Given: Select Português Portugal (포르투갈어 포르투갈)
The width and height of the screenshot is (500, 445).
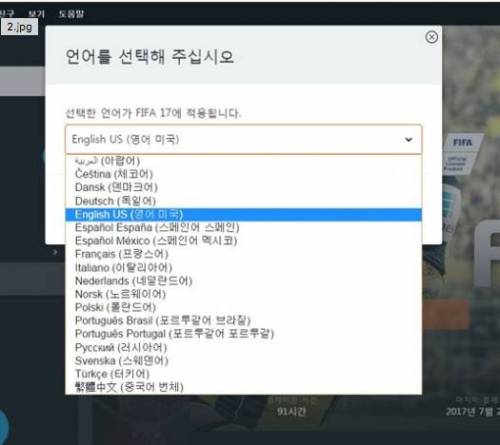Looking at the screenshot, I should (x=243, y=334).
